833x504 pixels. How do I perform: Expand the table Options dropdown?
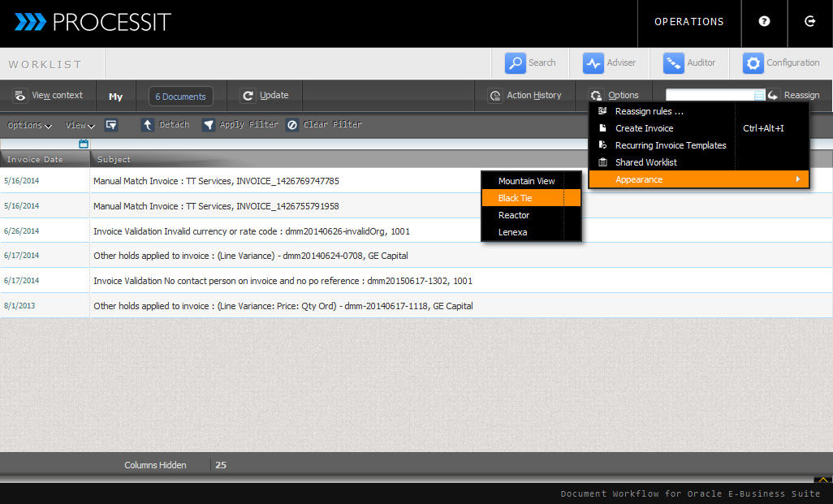pyautogui.click(x=29, y=126)
